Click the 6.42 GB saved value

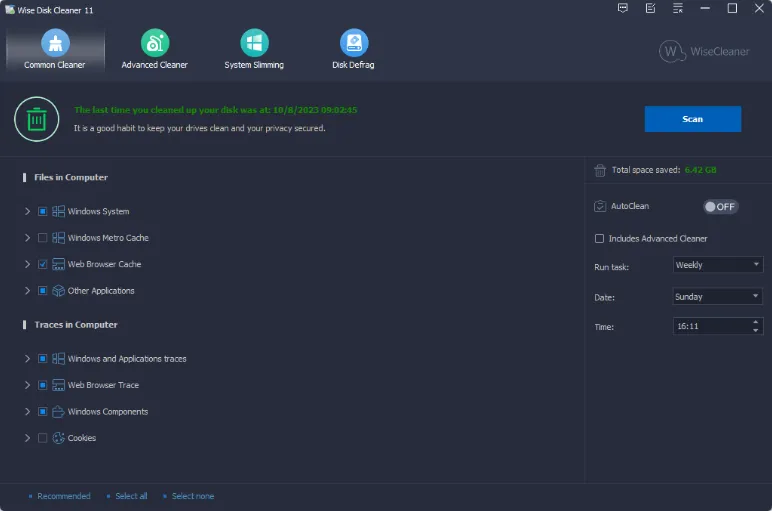point(701,170)
